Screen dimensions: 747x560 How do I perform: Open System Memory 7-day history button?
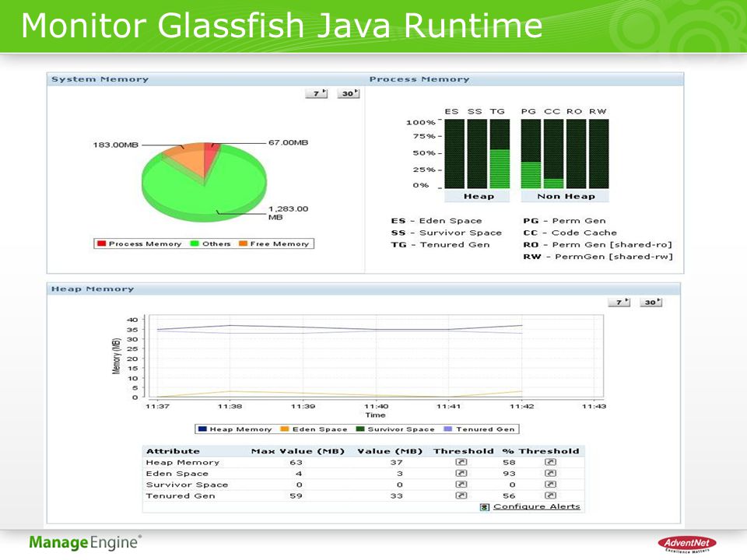(317, 93)
